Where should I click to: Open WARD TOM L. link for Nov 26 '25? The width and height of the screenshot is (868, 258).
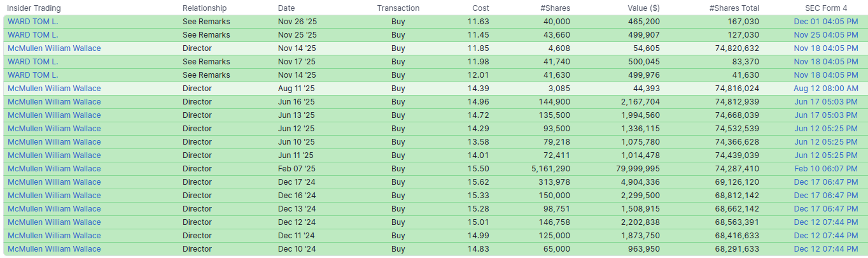pos(32,22)
